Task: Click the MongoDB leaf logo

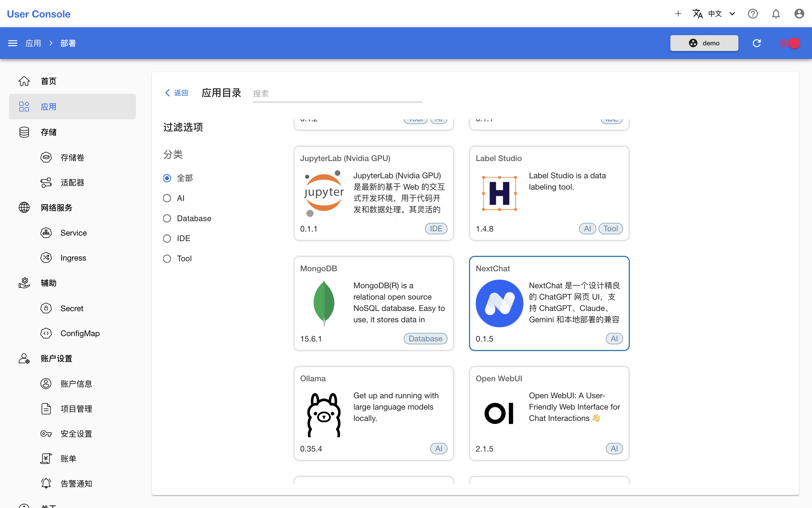Action: tap(324, 303)
